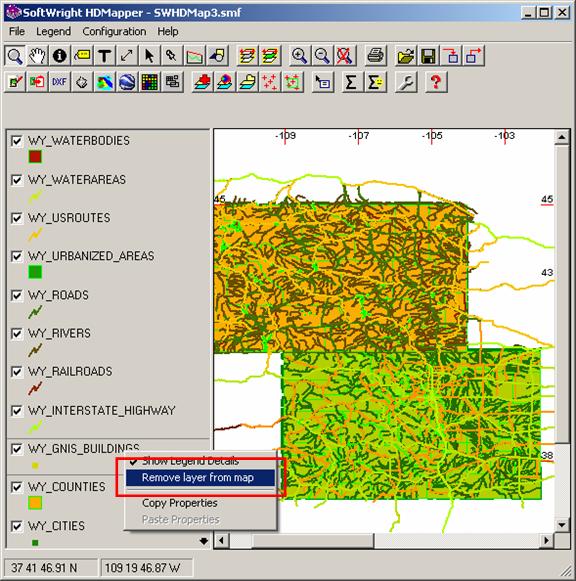Viewport: 576px width, 581px height.
Task: Click the map horizontal scrollbar right arrow
Action: [546, 541]
